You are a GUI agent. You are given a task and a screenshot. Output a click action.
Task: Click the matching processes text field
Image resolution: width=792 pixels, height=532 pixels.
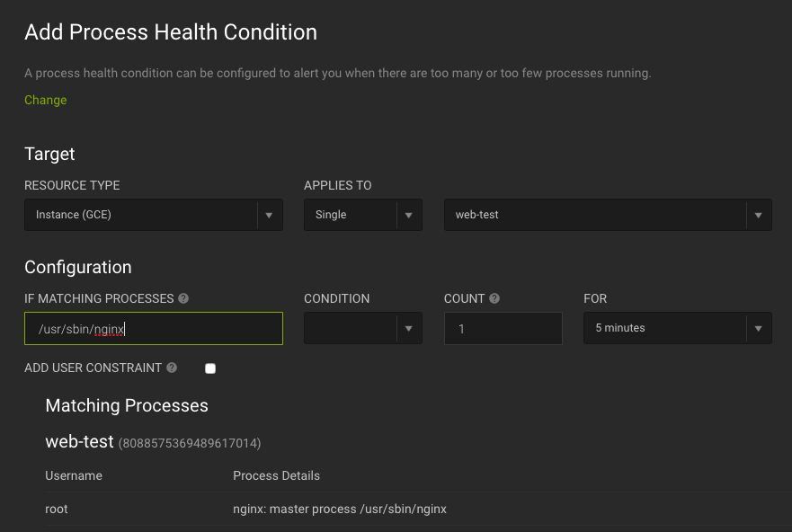(x=153, y=329)
